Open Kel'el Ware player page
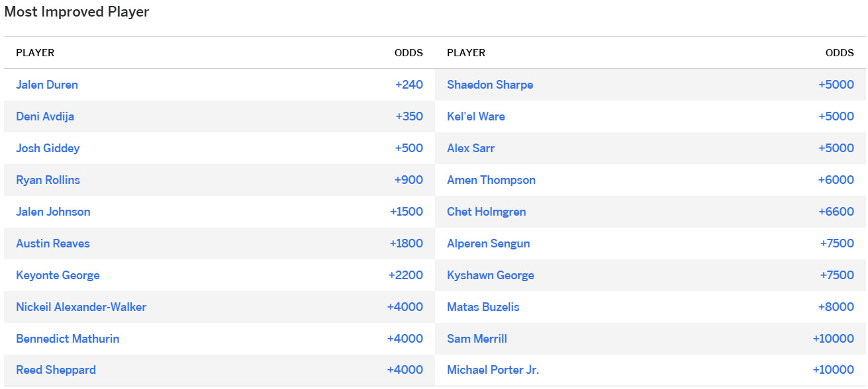The width and height of the screenshot is (868, 389). [x=476, y=116]
